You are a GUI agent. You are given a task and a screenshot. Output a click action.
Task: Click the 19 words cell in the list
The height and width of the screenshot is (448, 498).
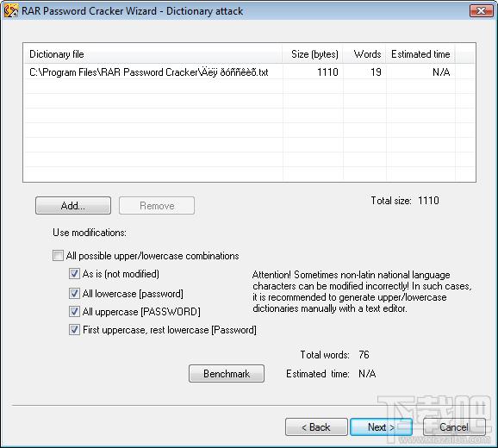[376, 72]
